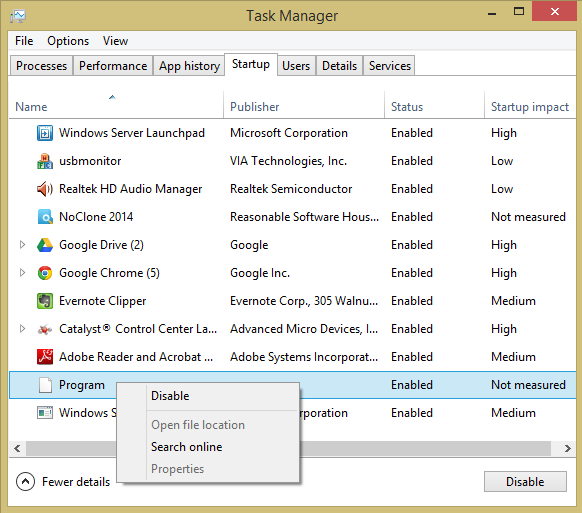Select the NoClone 2014 name text
The image size is (582, 513).
click(x=96, y=217)
